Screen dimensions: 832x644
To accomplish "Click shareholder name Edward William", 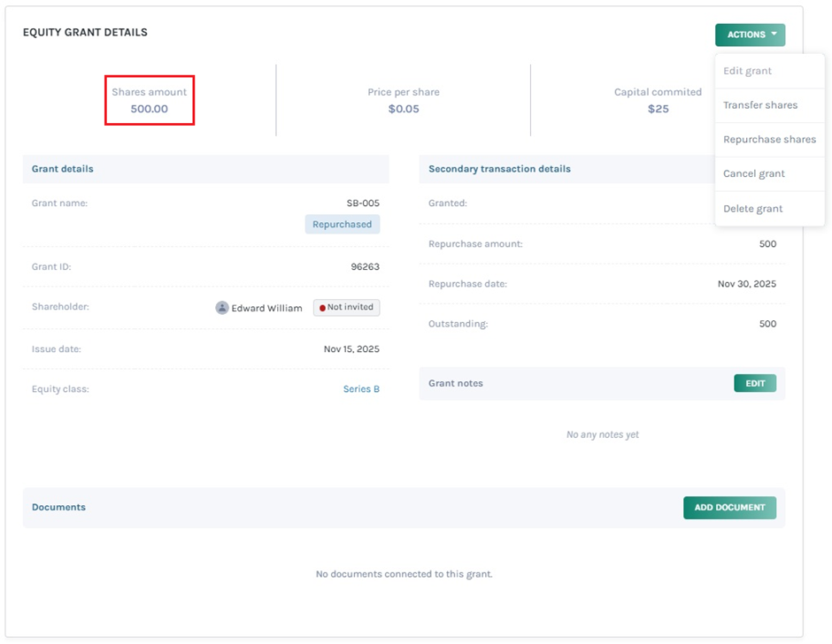I will (x=266, y=309).
